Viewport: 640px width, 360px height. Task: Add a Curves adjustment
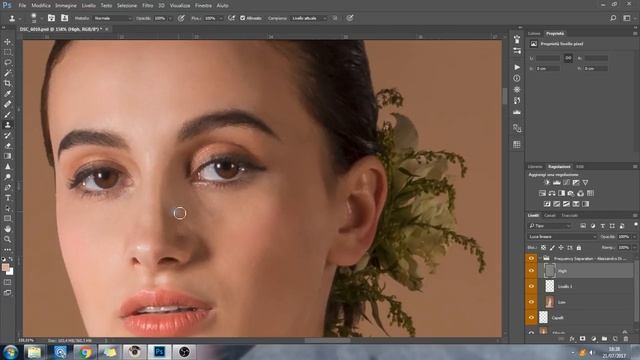[566, 182]
